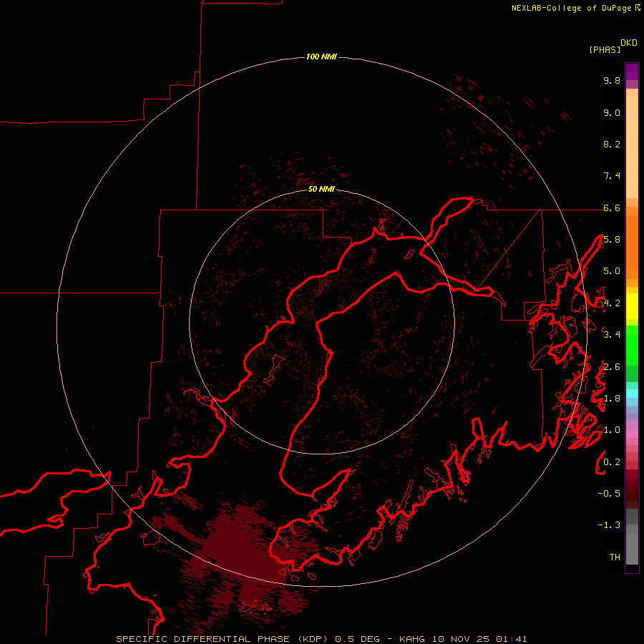Click the cyan segment of the color bar
The height and width of the screenshot is (644, 644).
[632, 394]
